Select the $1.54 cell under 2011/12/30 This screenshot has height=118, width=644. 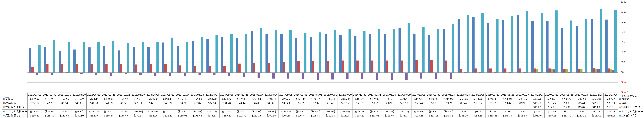tap(64, 112)
